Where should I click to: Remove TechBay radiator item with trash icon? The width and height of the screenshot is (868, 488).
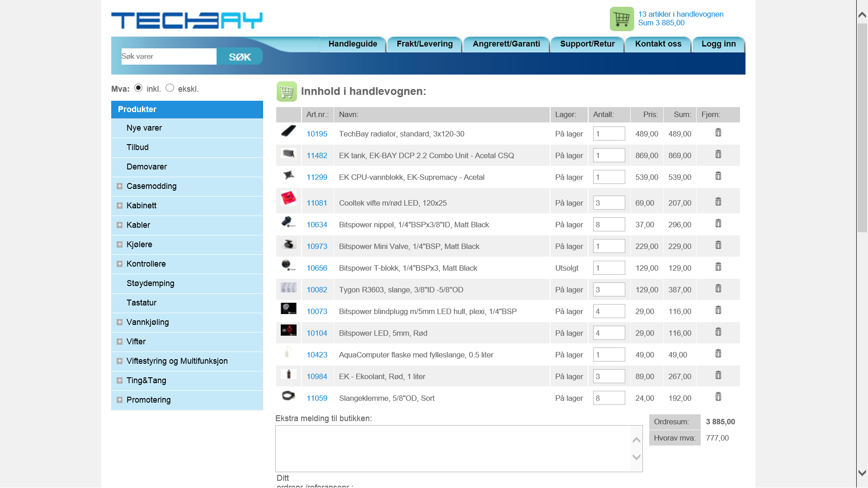tap(718, 132)
